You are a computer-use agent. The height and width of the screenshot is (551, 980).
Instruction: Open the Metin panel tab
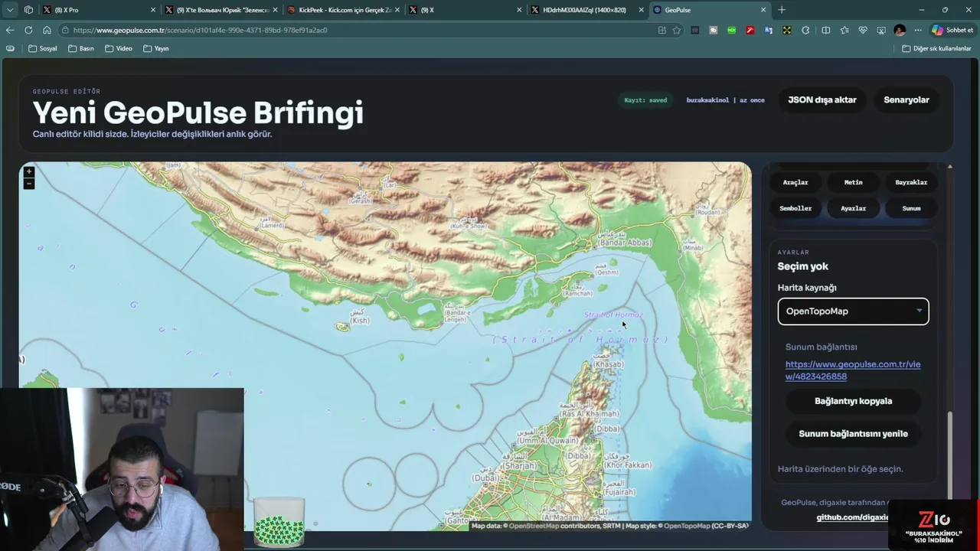pyautogui.click(x=853, y=182)
